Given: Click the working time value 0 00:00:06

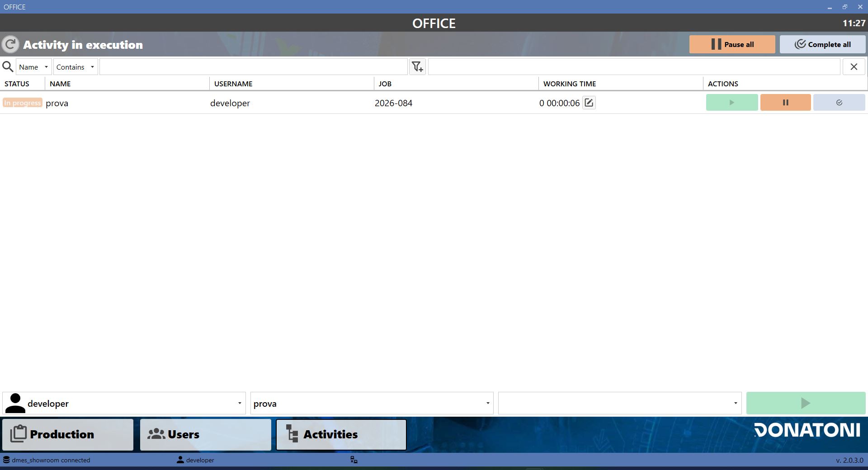Looking at the screenshot, I should 559,103.
